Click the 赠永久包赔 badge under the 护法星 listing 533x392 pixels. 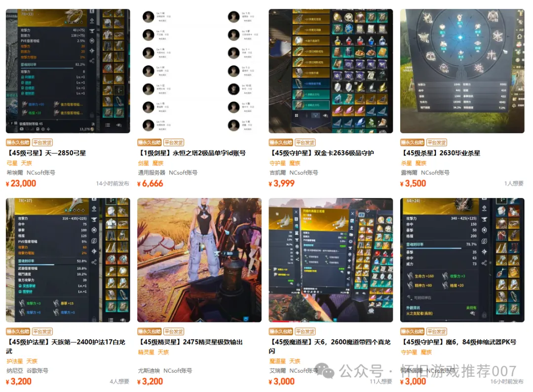18,331
